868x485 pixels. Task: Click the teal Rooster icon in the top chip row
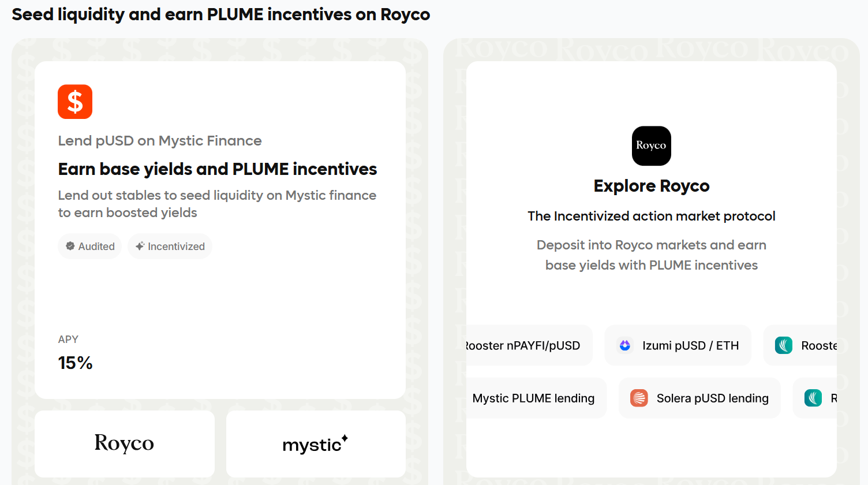783,345
